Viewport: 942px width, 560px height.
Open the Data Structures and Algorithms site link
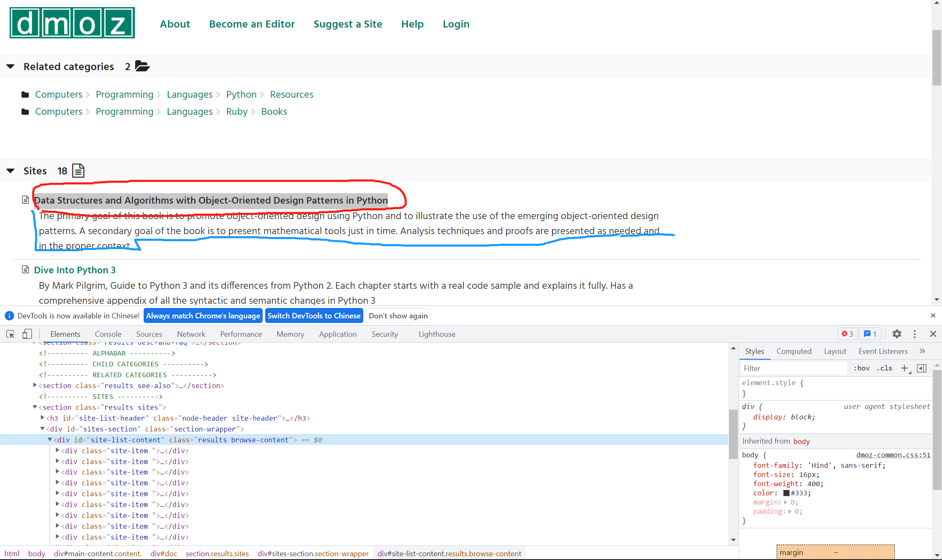coord(211,200)
